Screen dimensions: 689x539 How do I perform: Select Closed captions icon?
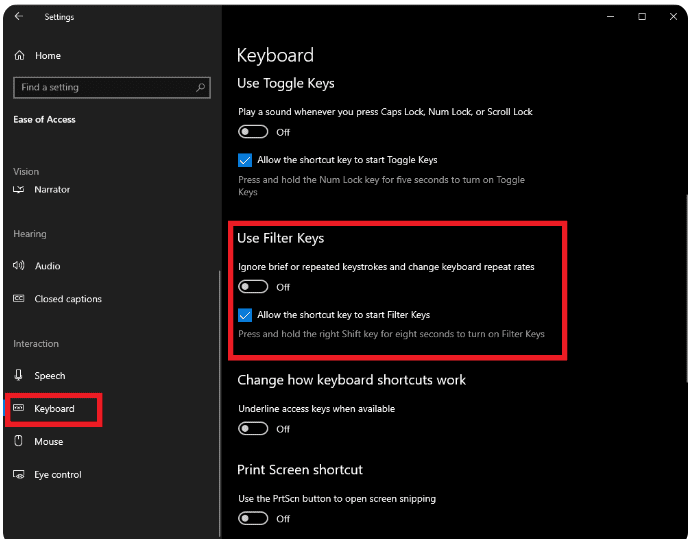pos(18,298)
